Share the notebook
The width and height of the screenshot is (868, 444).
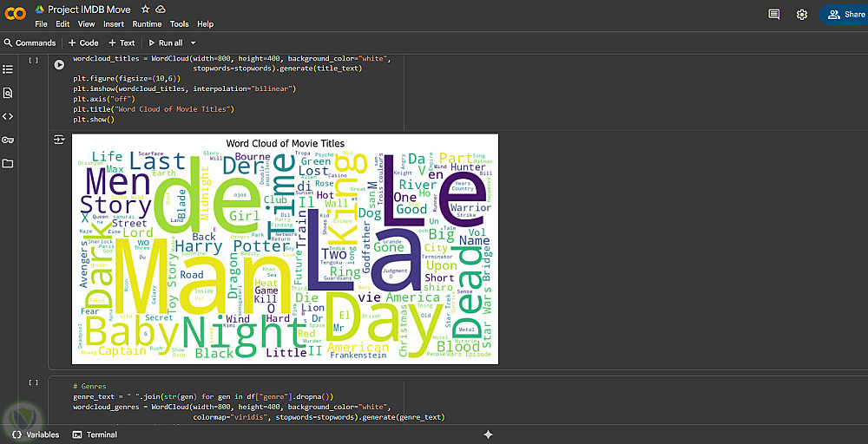845,15
